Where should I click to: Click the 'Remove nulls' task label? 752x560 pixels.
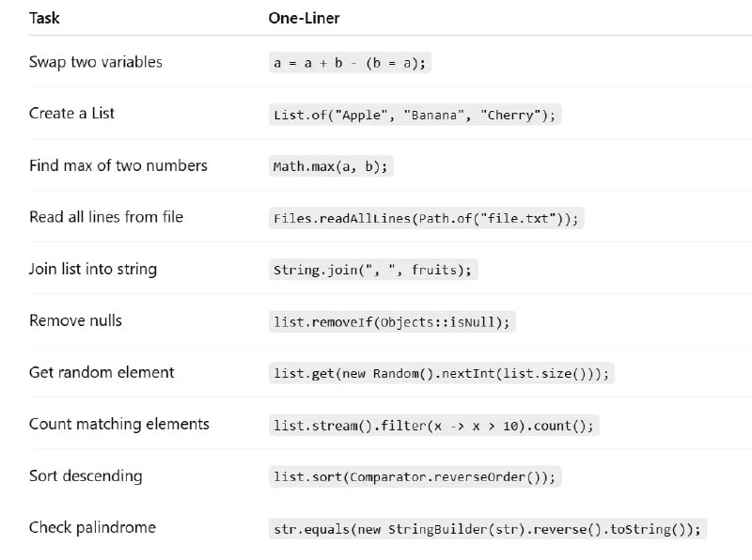[x=75, y=320]
